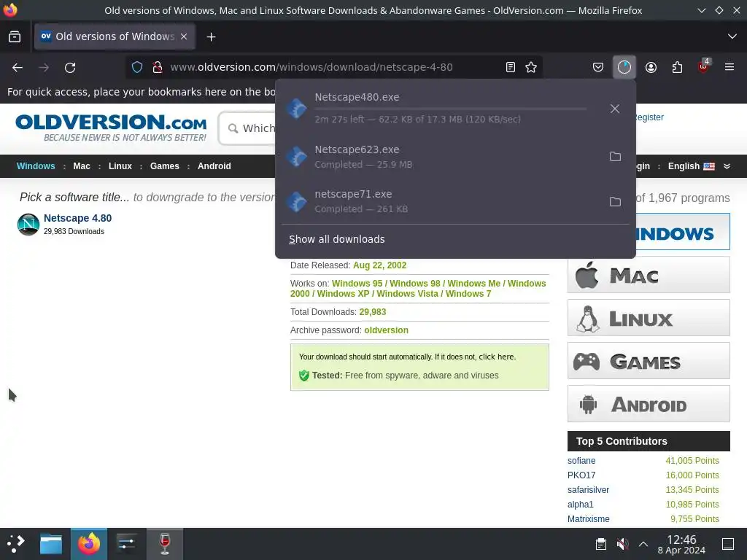Open the Linux platform banner
Screen dimensions: 747x560
[649, 318]
